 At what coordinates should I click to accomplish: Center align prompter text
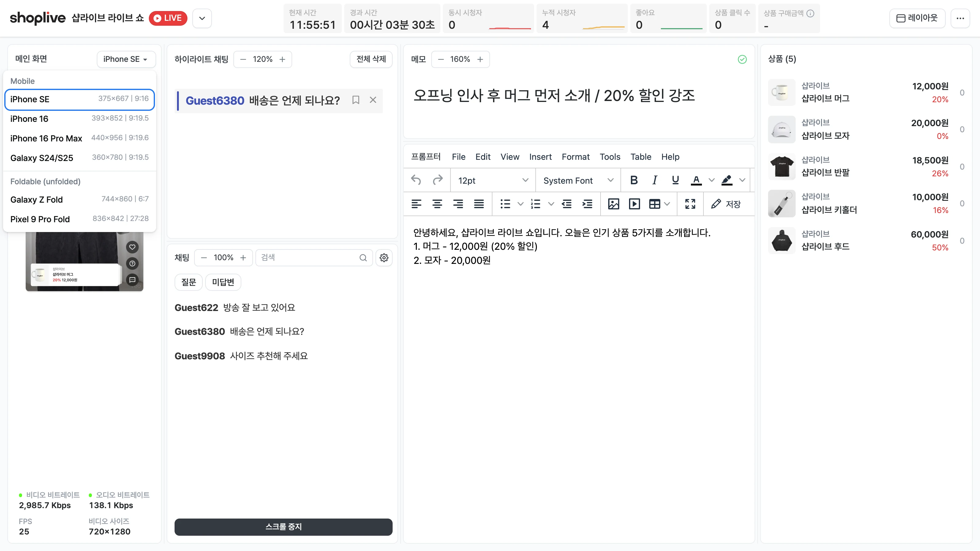[x=437, y=204]
